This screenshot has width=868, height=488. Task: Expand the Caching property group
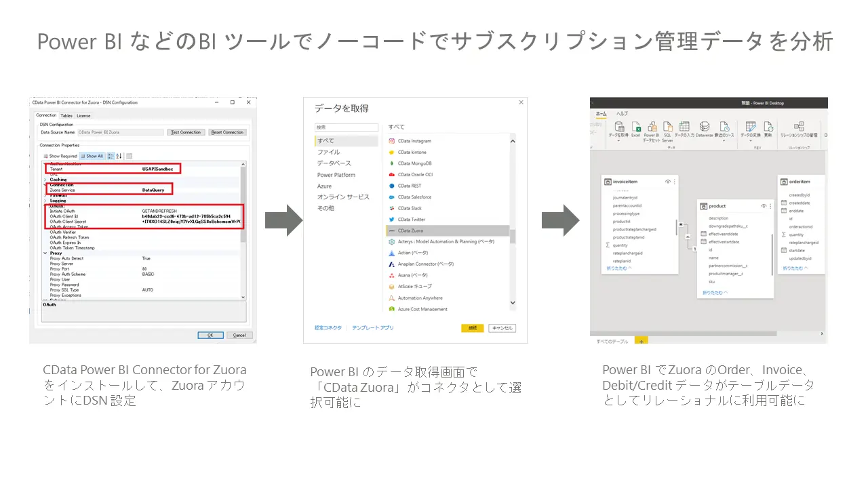click(46, 181)
